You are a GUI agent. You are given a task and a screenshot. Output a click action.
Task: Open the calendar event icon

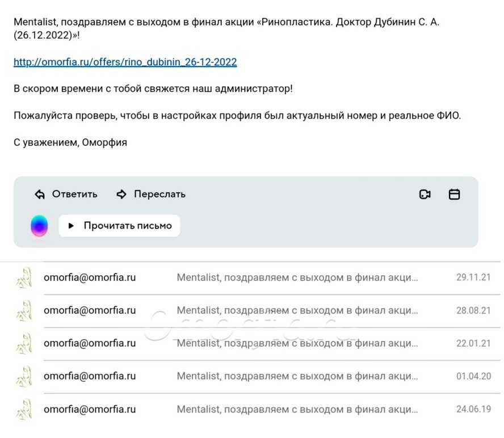[x=454, y=195]
